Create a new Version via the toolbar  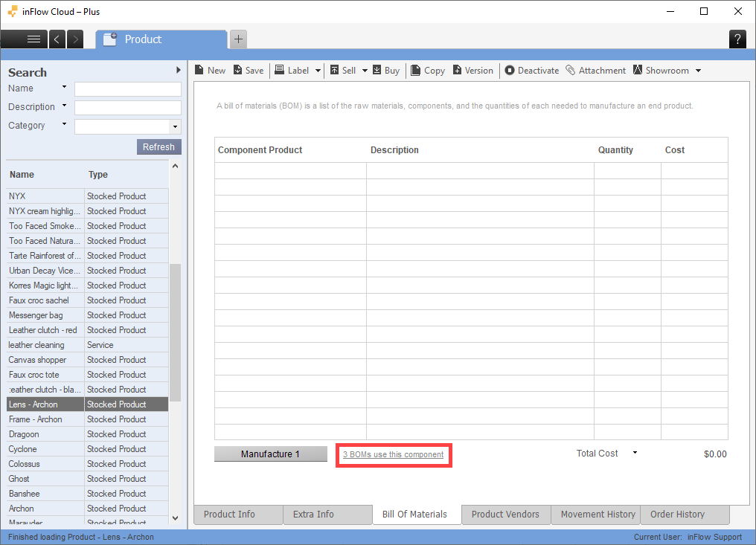[457, 71]
